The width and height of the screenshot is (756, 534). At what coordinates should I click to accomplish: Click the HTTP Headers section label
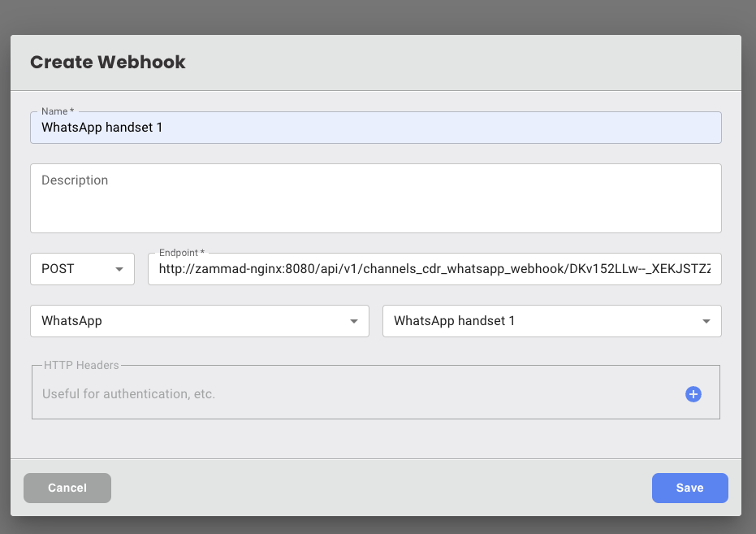tap(81, 365)
